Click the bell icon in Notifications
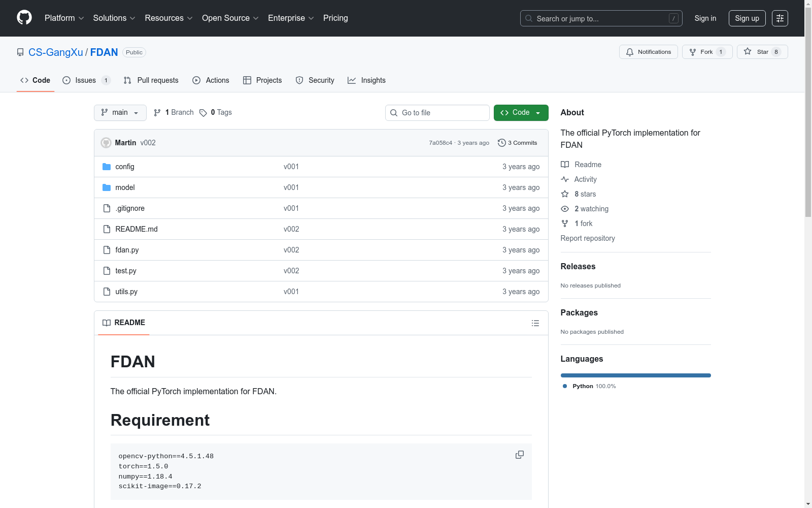This screenshot has height=508, width=812. (630, 52)
